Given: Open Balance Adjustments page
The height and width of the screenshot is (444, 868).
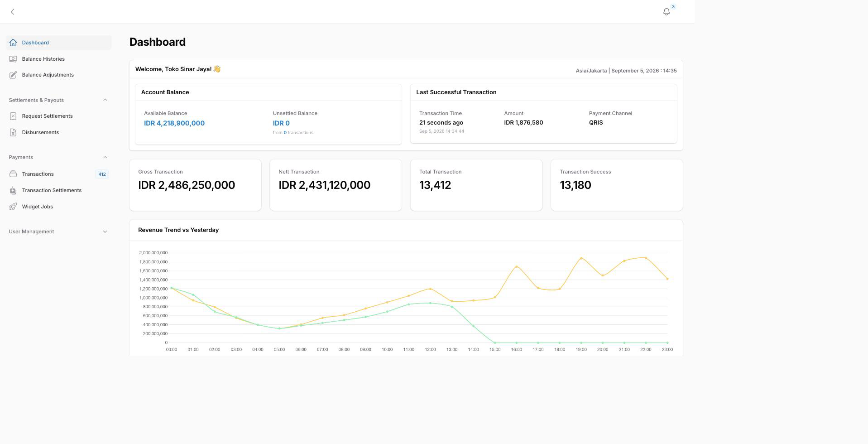Looking at the screenshot, I should pos(59,75).
